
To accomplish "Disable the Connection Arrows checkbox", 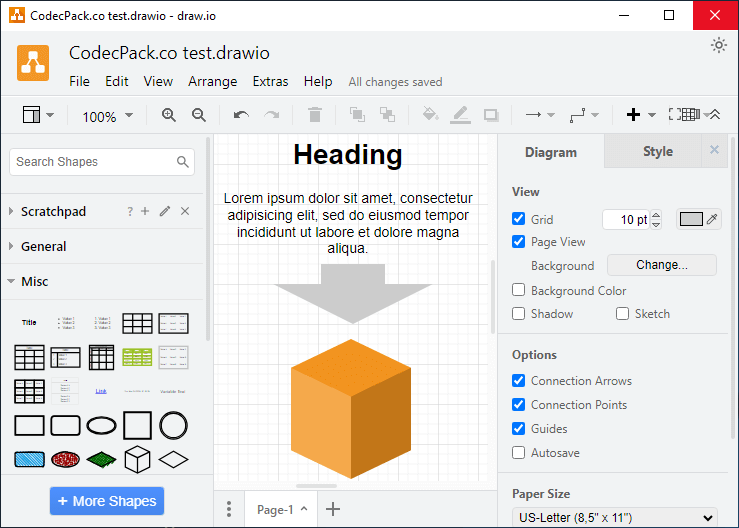I will coord(518,380).
